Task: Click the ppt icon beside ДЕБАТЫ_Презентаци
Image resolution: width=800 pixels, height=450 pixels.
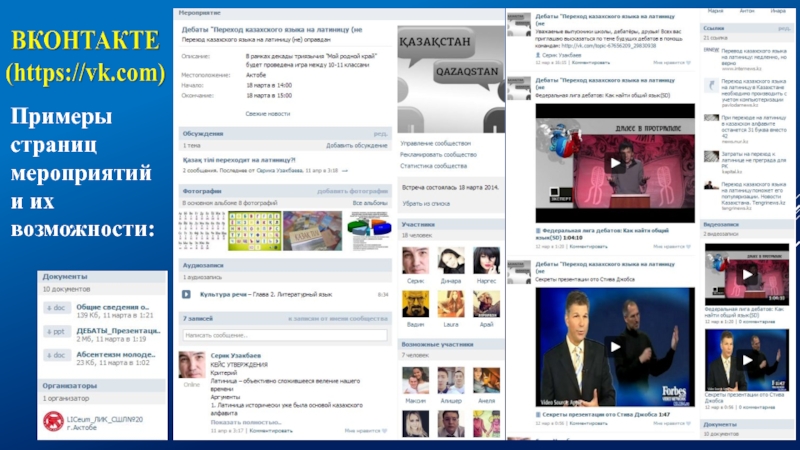Action: (x=57, y=332)
